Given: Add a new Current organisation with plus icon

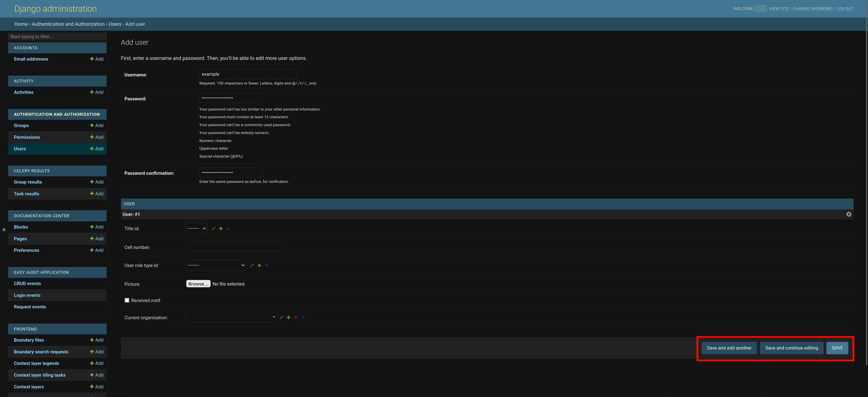Looking at the screenshot, I should (288, 317).
